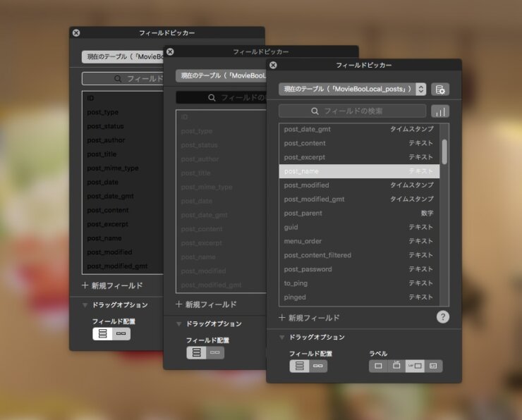Select post_mime_type in rear-left window list
522x420 pixels.
[x=123, y=168]
